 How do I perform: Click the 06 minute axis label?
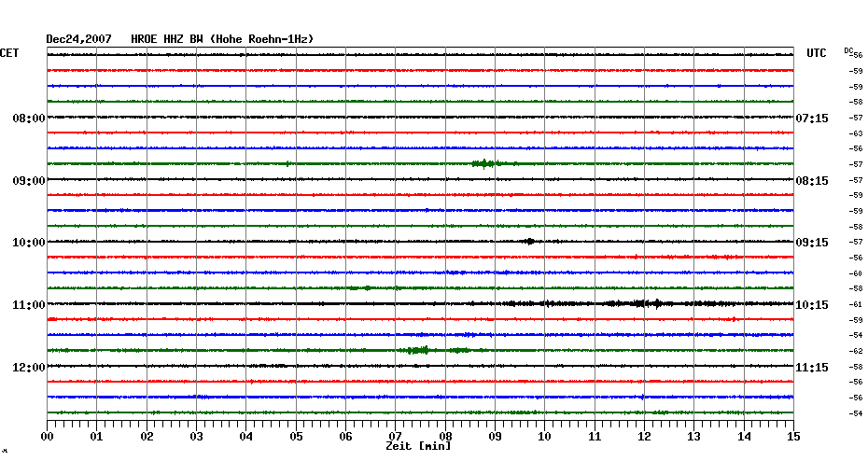click(346, 437)
